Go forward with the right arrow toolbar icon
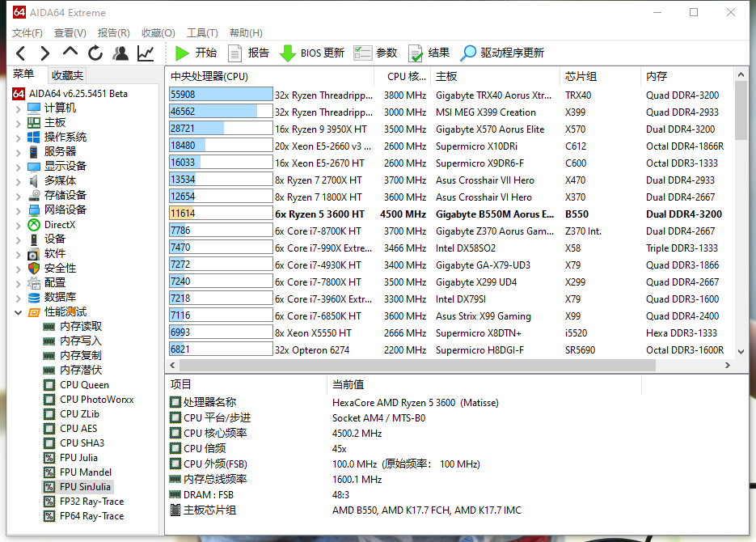The image size is (756, 542). click(44, 53)
